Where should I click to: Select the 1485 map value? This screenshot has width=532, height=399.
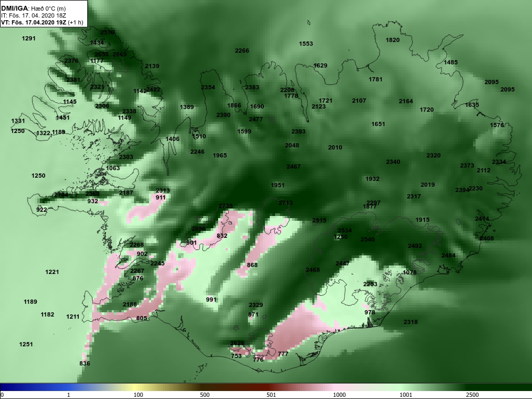coord(451,62)
